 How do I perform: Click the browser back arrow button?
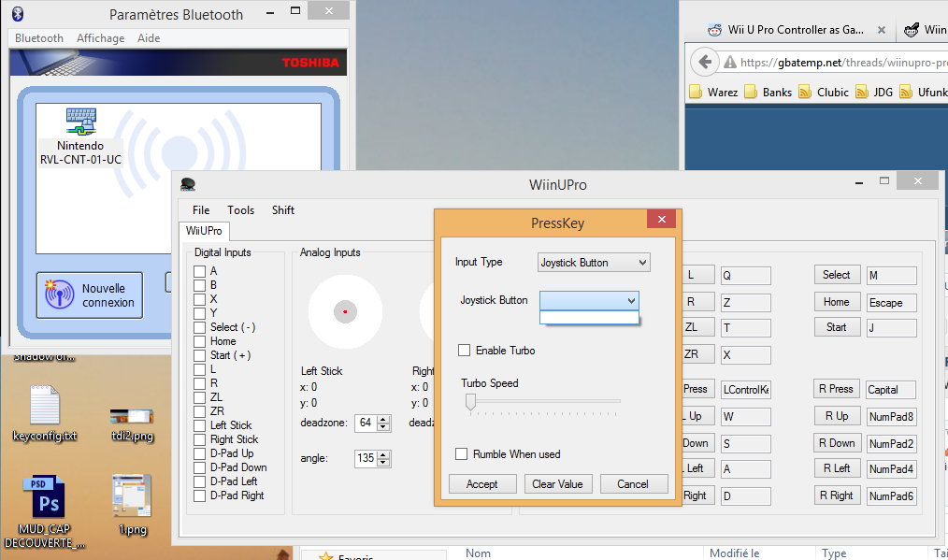click(704, 62)
